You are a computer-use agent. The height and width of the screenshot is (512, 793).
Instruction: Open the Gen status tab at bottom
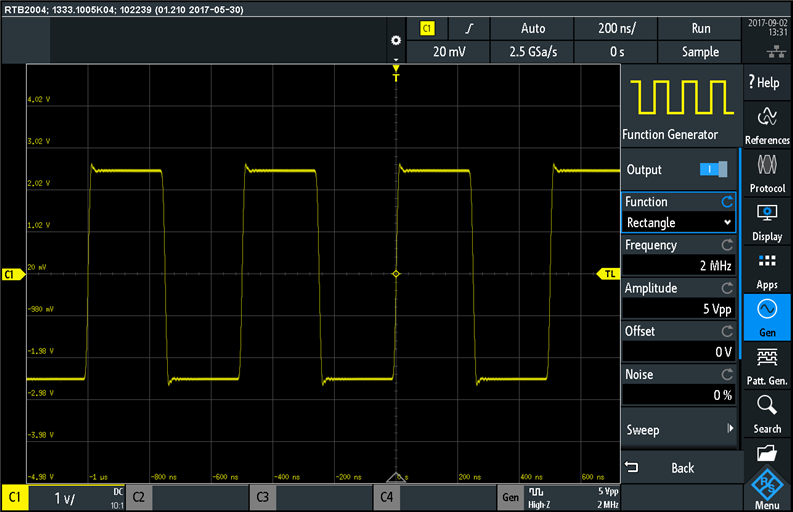(x=510, y=496)
